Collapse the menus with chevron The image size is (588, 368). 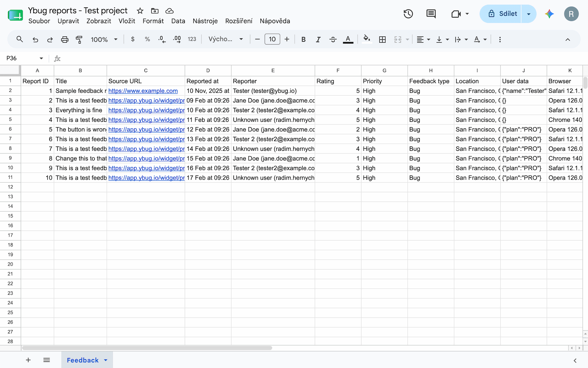(x=568, y=39)
